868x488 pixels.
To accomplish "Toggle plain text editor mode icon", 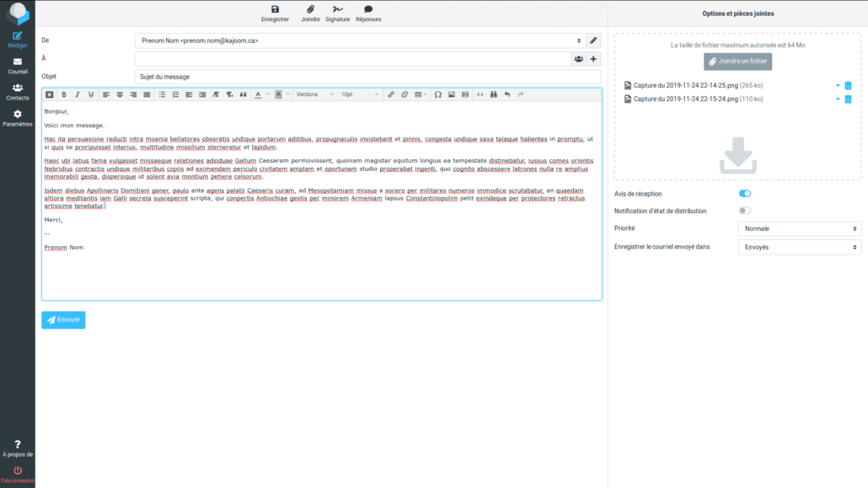I will click(49, 94).
